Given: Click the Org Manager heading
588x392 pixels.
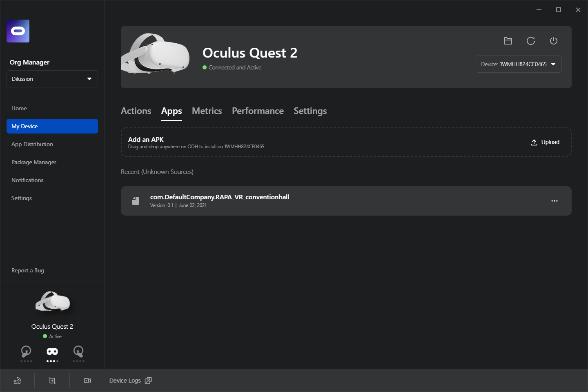Looking at the screenshot, I should click(29, 62).
